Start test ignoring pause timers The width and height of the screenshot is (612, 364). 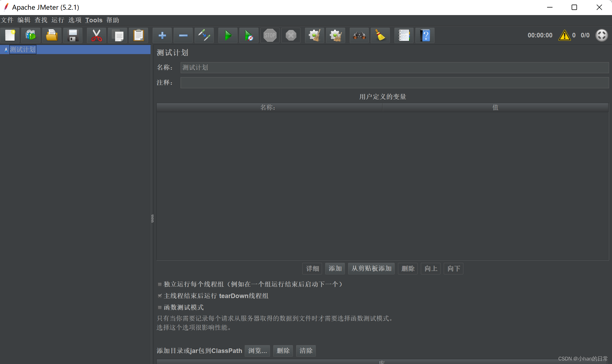point(249,35)
